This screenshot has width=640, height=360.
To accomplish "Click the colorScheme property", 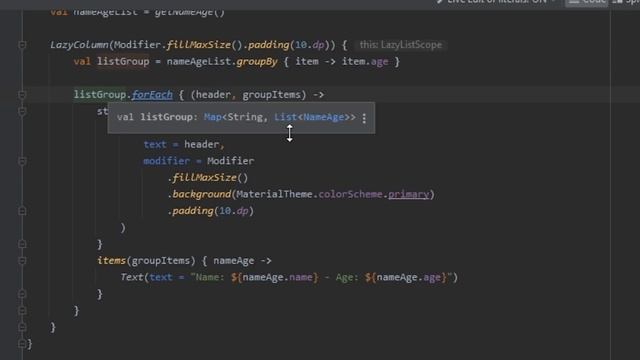I will click(350, 194).
